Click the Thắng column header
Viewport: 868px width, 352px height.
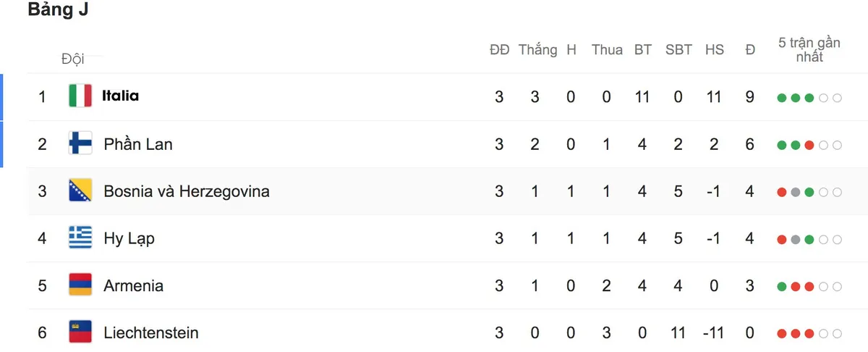pyautogui.click(x=537, y=50)
